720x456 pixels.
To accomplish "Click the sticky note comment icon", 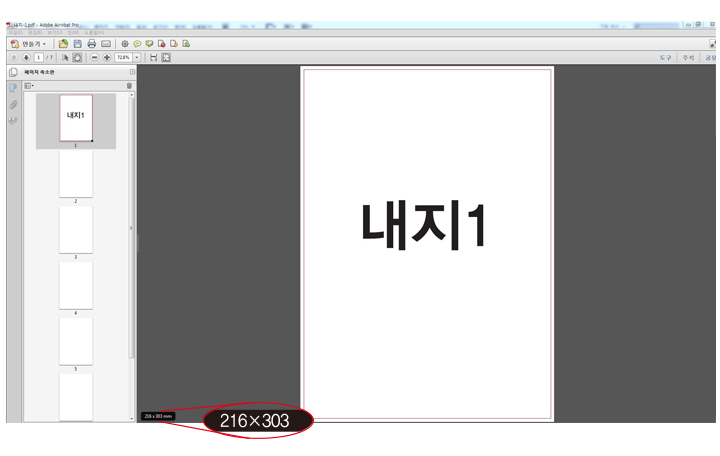I will pos(137,44).
